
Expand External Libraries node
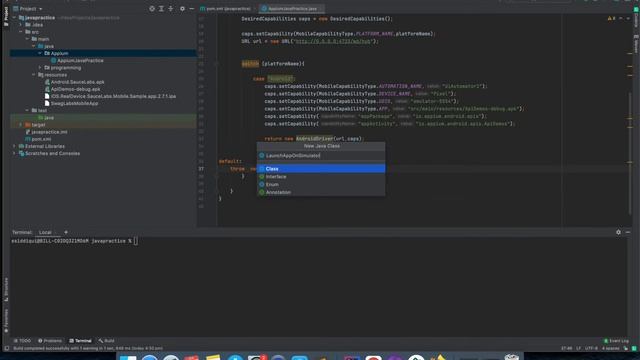[x=14, y=146]
